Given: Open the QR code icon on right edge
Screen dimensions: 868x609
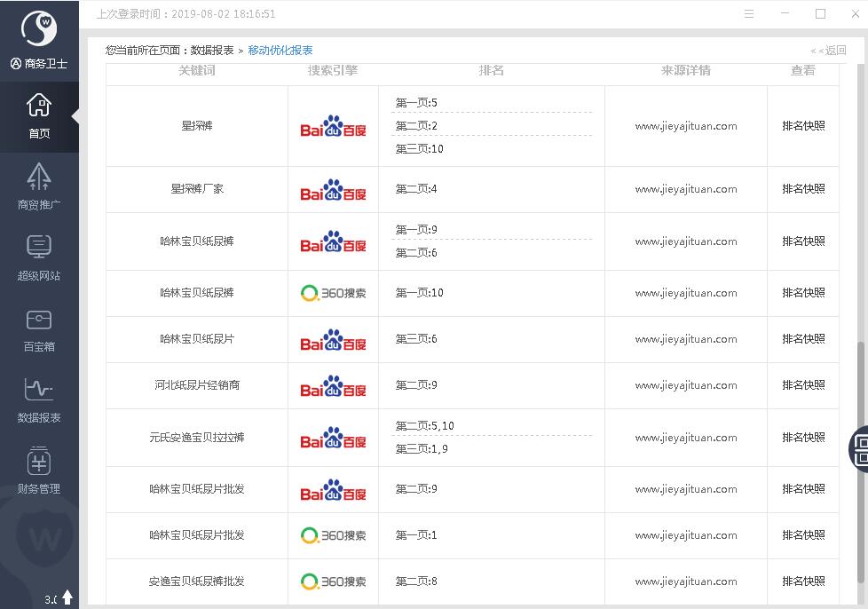Looking at the screenshot, I should (x=859, y=449).
